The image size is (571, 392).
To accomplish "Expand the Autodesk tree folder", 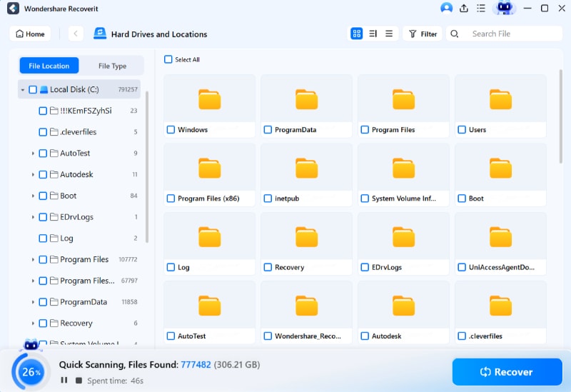I will pos(33,174).
